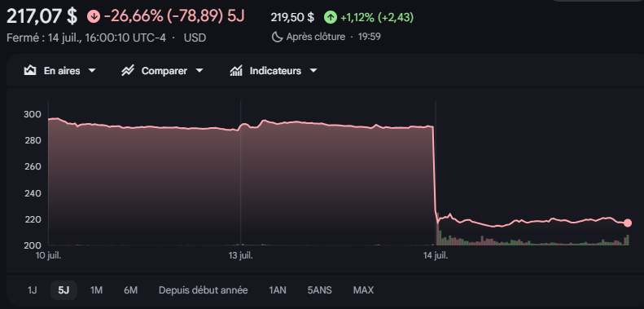Expand the En aires chart type dropdown
The width and height of the screenshot is (644, 309).
coord(93,71)
